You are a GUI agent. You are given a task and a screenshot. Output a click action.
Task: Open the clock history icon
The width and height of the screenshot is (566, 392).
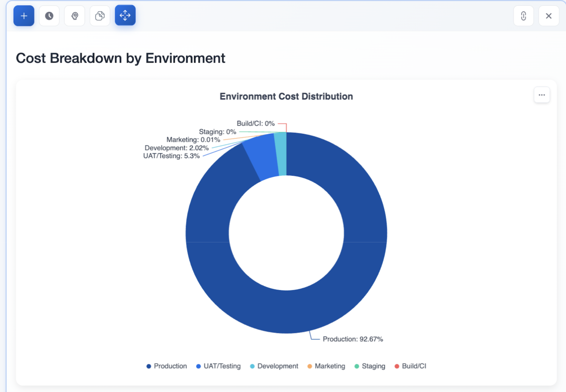pos(49,16)
